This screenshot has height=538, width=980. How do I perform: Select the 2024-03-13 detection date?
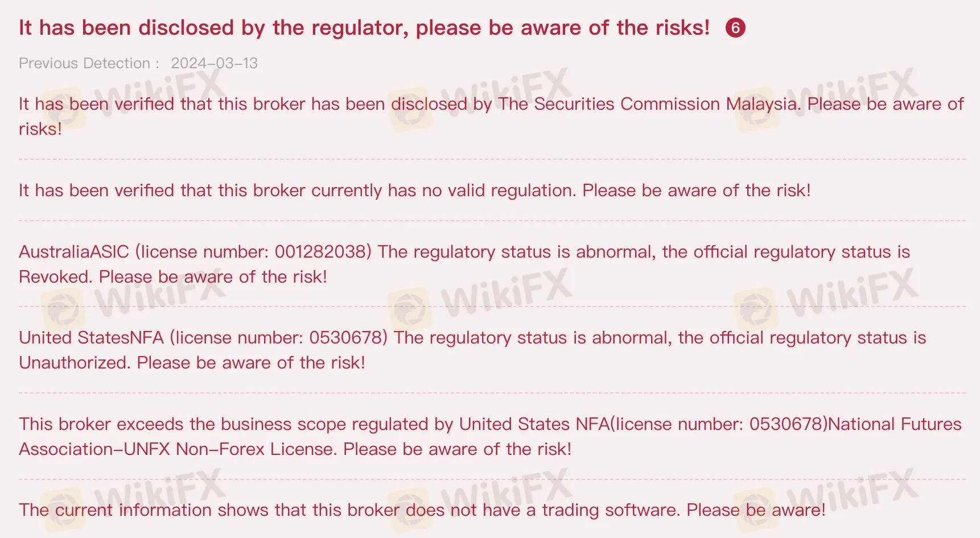pyautogui.click(x=214, y=63)
